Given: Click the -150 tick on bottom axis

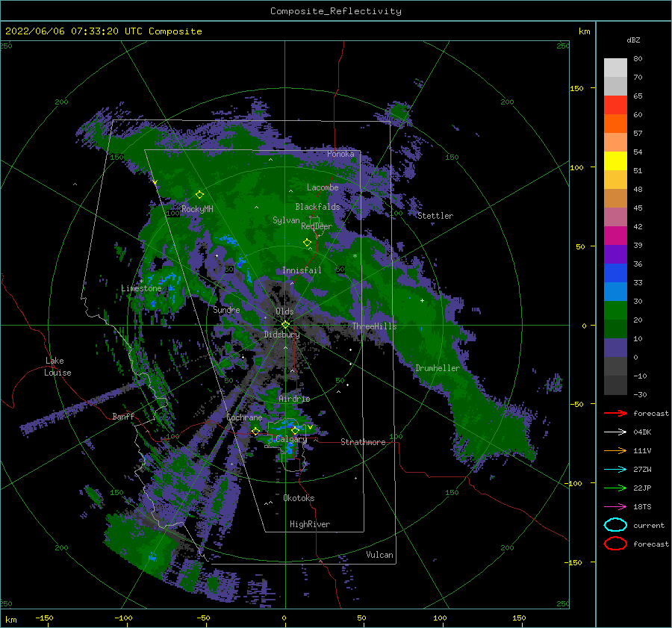Looking at the screenshot, I should pyautogui.click(x=44, y=618).
